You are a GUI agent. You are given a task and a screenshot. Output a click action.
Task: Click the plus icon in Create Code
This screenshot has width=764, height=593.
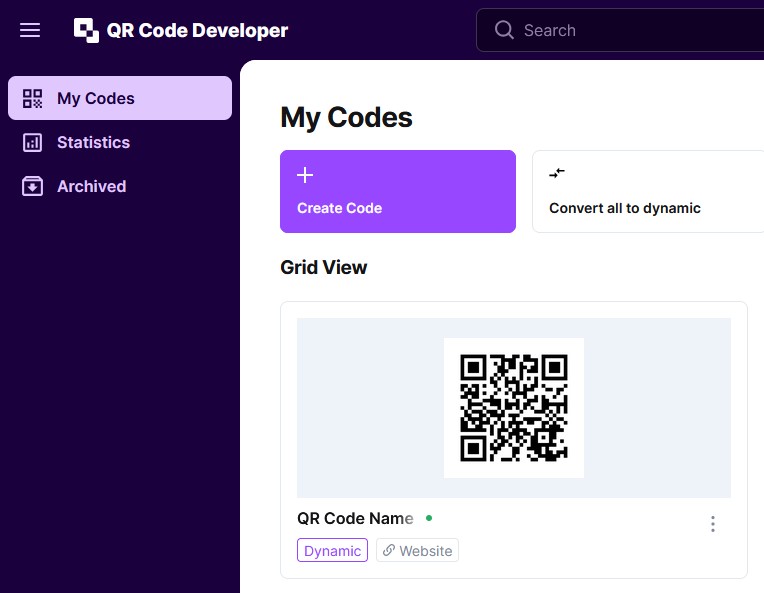coord(305,175)
